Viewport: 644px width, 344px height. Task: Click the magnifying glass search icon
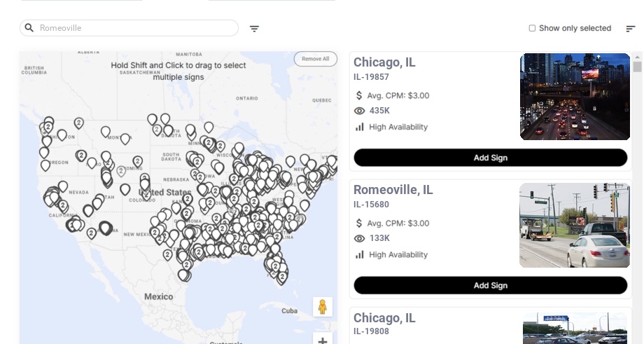pyautogui.click(x=29, y=27)
